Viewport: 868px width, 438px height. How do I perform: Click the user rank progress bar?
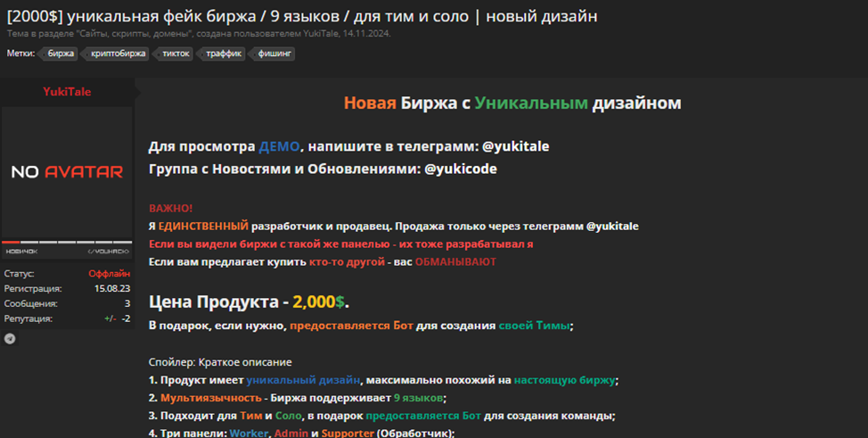pos(67,243)
